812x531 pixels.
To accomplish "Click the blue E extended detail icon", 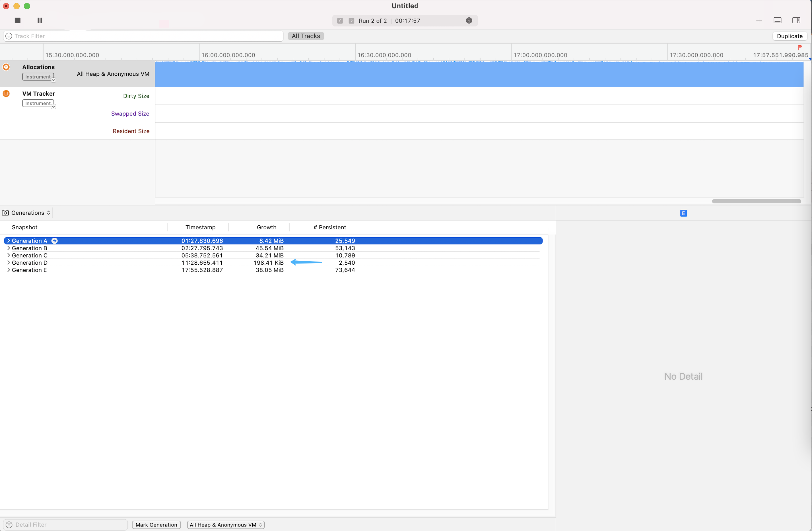I will [683, 213].
